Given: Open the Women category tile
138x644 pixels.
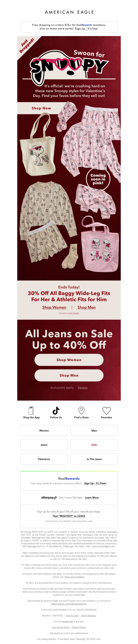Looking at the screenshot, I should (x=44, y=430).
